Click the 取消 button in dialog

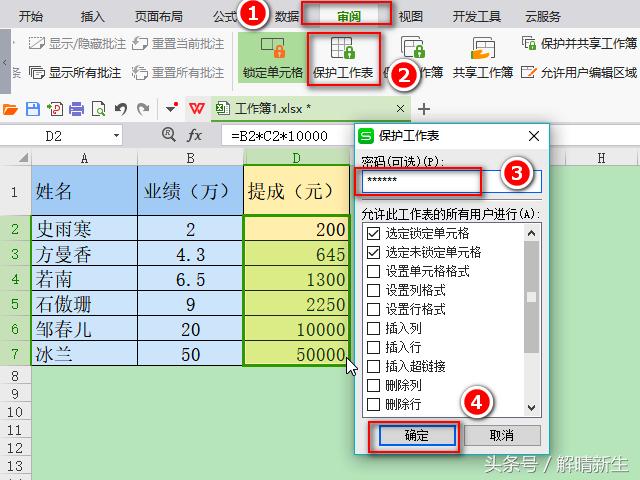click(x=502, y=436)
